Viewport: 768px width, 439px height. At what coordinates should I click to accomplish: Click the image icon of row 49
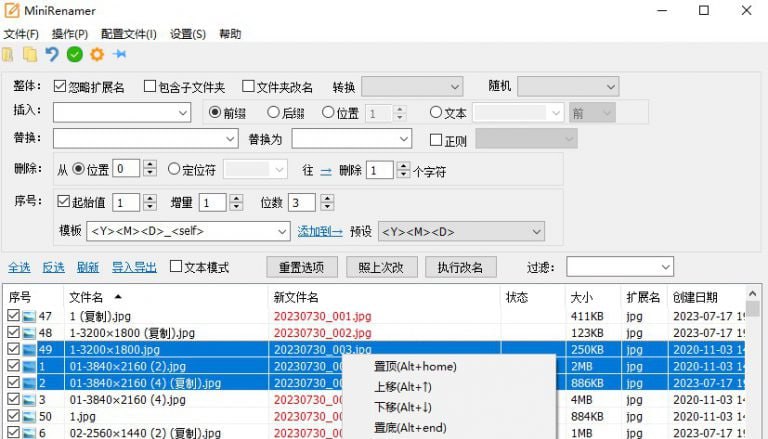(x=29, y=350)
